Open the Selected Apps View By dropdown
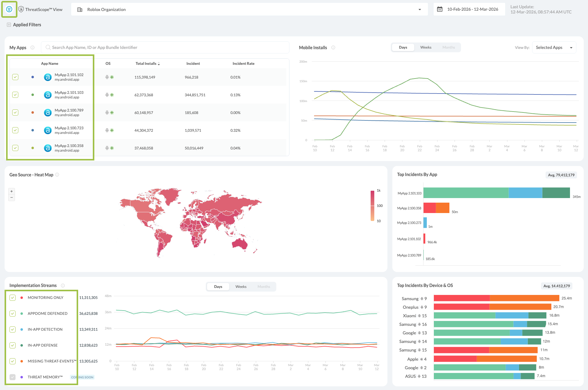 [x=554, y=47]
